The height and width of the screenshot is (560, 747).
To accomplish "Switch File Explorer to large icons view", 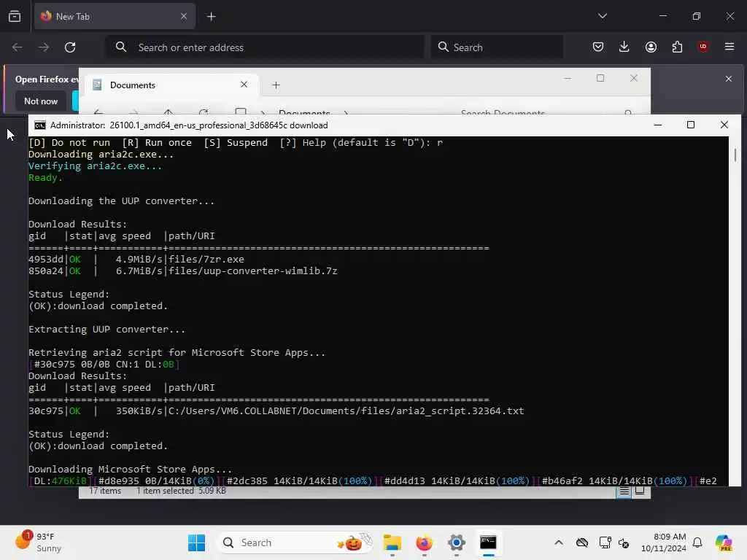I will [640, 491].
